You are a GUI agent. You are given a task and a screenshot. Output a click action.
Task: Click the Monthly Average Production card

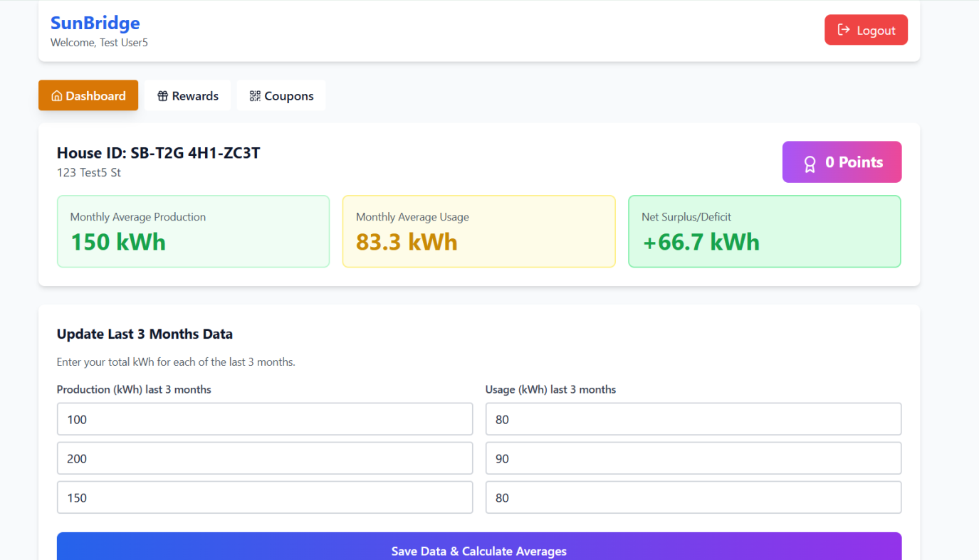click(193, 231)
